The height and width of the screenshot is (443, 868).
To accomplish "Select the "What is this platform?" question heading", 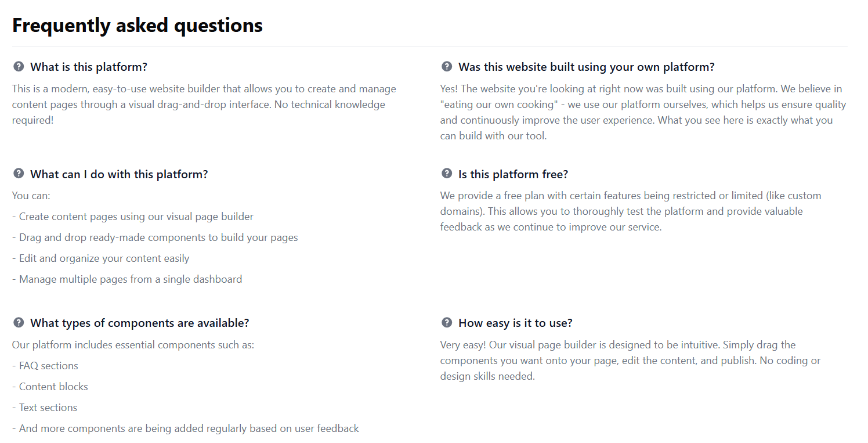I will tap(89, 67).
